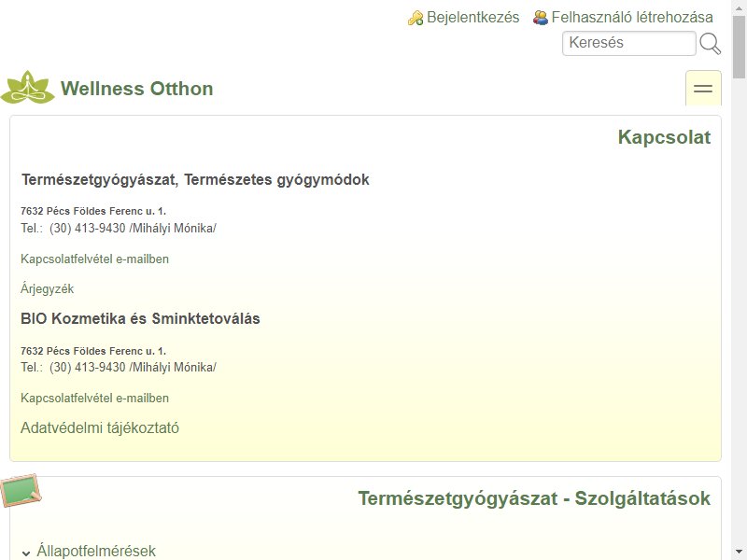Click the magnifying glass search icon
Viewport: 747px width, 560px height.
pos(710,43)
